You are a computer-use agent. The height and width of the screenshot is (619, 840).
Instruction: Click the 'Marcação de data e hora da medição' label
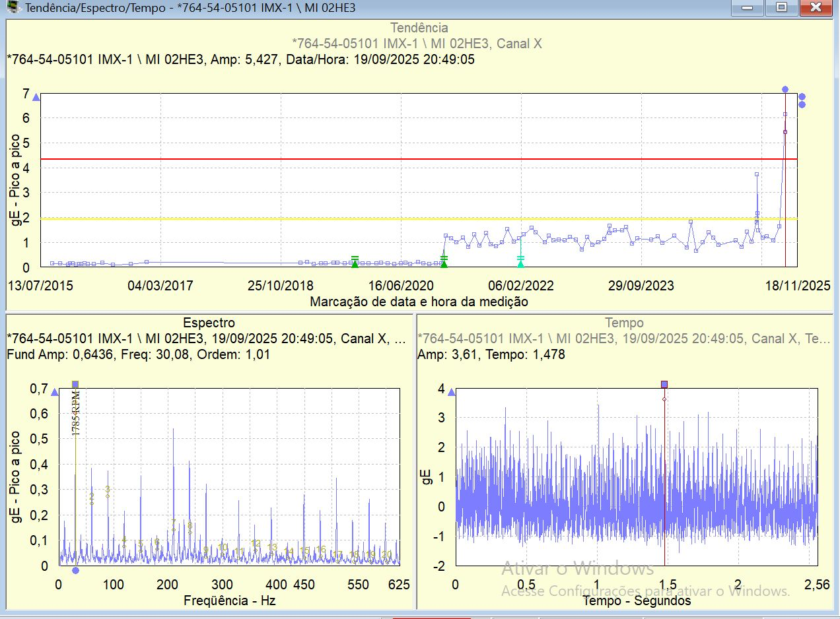click(419, 302)
